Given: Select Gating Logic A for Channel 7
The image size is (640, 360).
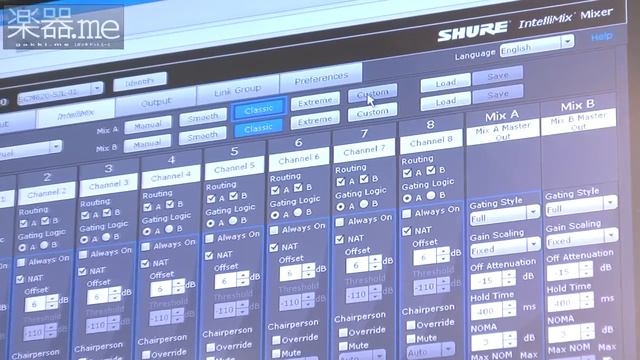Looking at the screenshot, I should pyautogui.click(x=340, y=207).
